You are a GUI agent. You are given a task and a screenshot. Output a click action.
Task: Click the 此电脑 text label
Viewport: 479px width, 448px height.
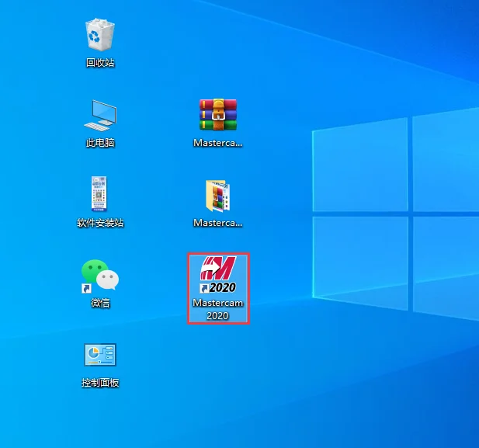[x=100, y=143]
